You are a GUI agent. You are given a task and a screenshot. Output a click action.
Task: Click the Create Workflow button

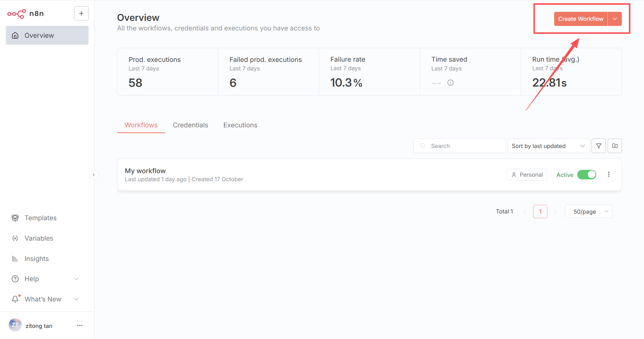point(581,19)
